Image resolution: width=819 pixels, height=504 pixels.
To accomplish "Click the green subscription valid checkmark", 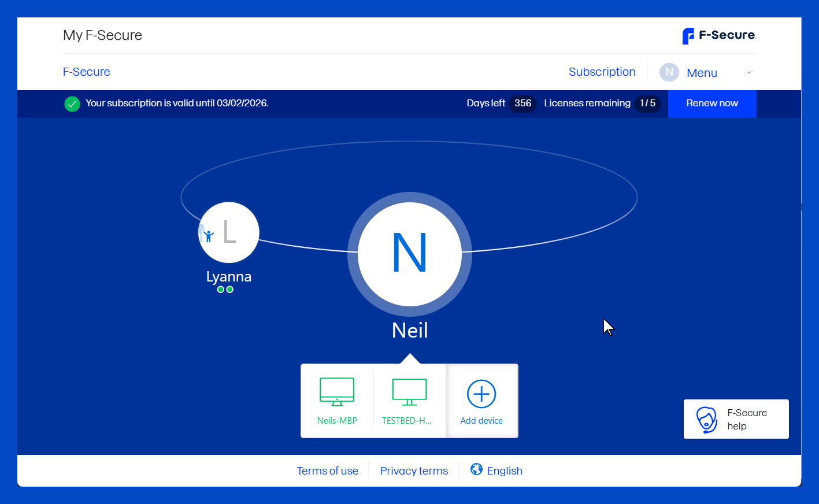I will pos(72,104).
